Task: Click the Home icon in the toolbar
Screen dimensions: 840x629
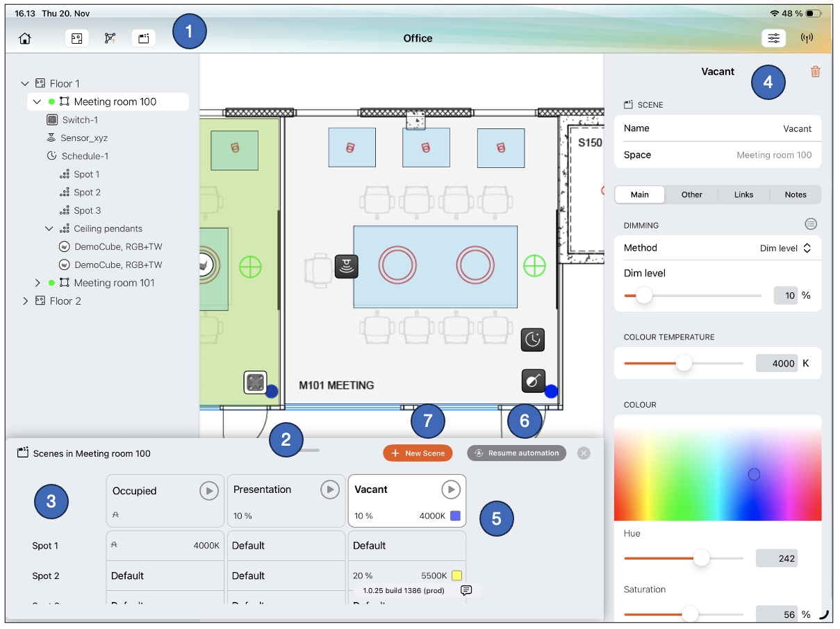Action: pos(24,38)
